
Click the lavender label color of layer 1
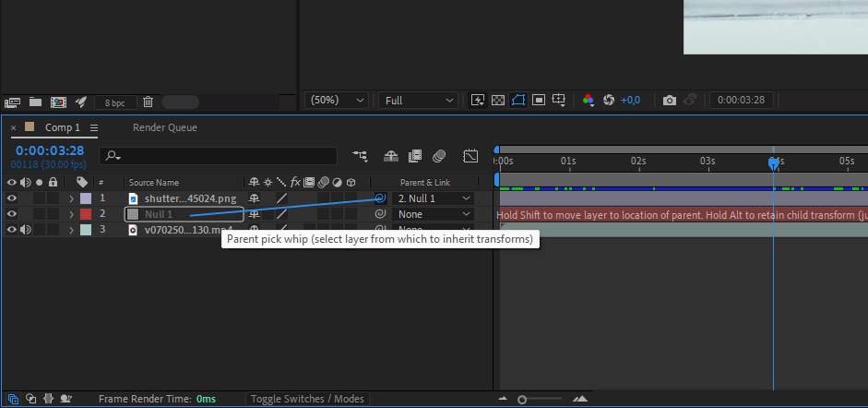click(86, 198)
